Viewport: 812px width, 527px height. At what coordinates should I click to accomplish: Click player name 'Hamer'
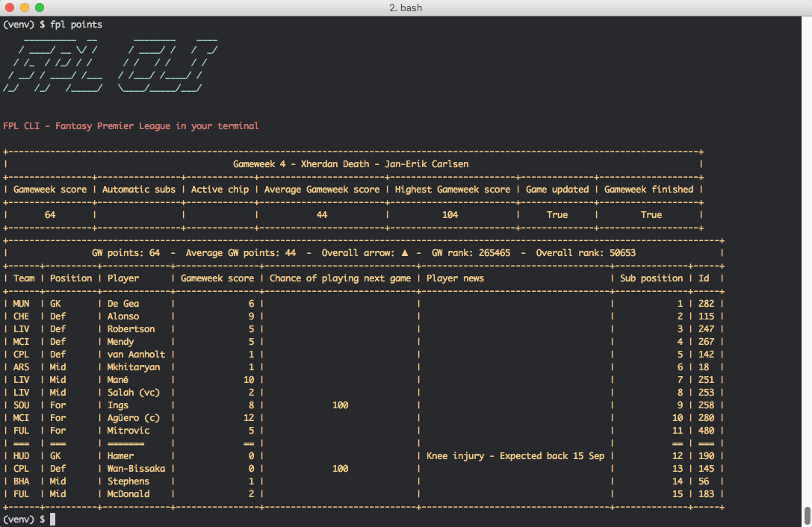coord(121,456)
